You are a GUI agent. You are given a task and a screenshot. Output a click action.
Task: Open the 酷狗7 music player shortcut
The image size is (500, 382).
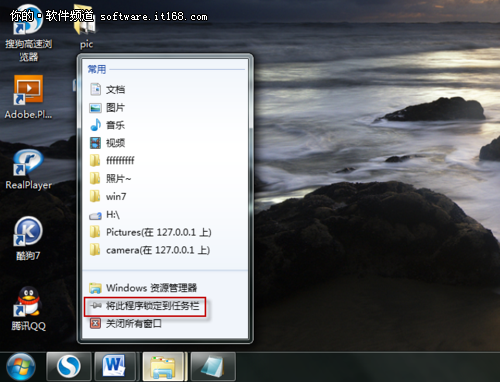[28, 239]
